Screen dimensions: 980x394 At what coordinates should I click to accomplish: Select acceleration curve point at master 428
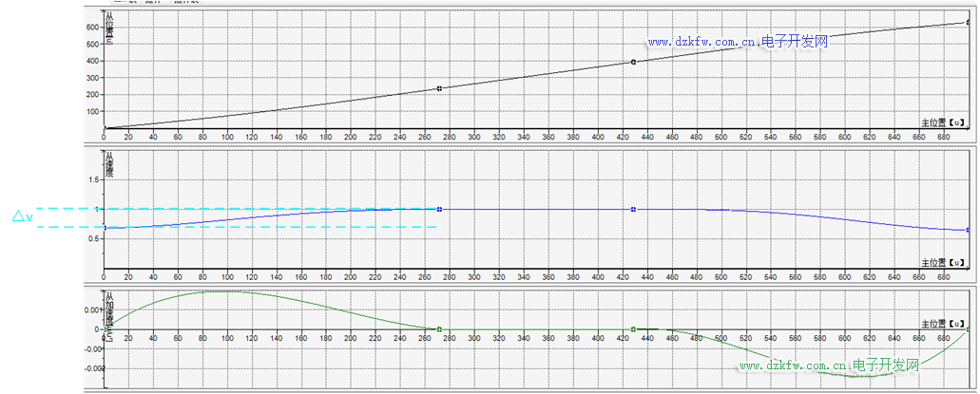(x=633, y=329)
